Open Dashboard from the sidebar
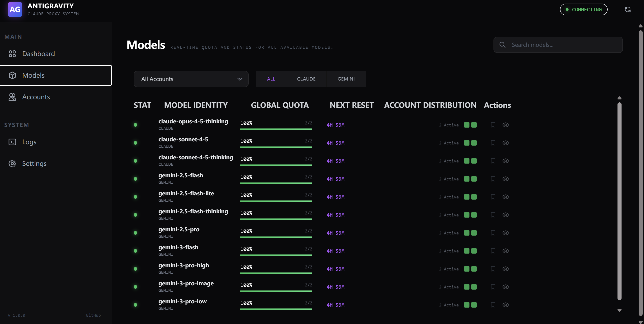This screenshot has width=644, height=324. click(x=38, y=54)
